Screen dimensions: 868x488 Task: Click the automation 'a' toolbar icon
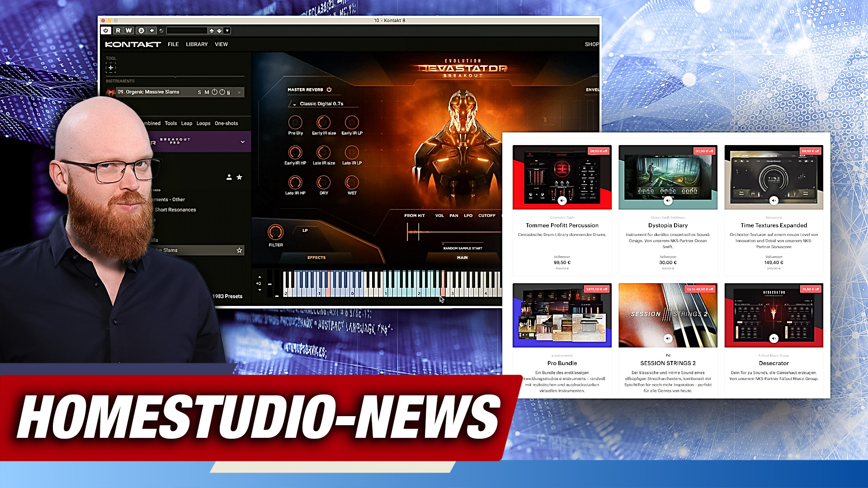(x=142, y=30)
